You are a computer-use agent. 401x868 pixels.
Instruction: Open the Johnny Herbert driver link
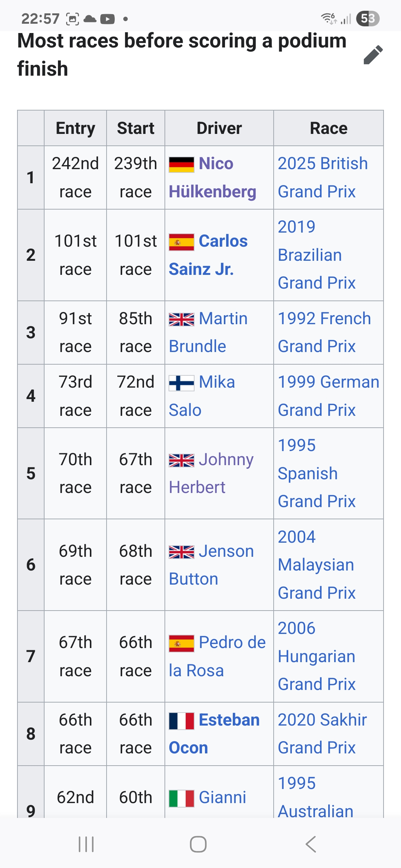click(211, 473)
